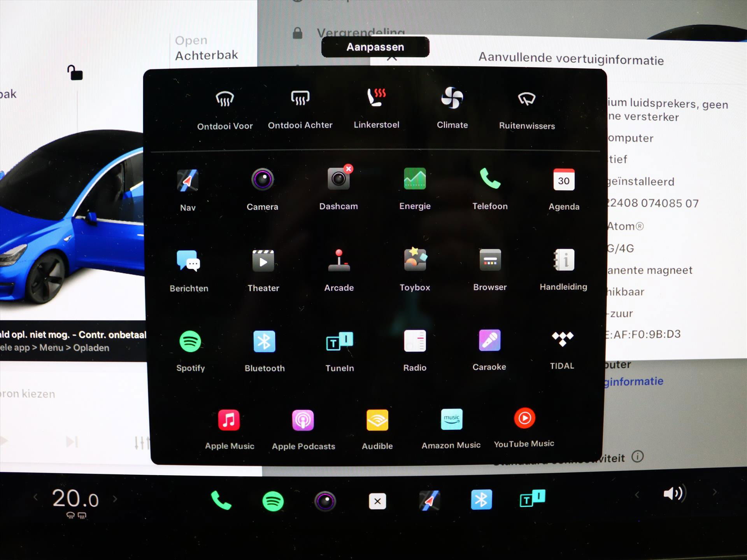The height and width of the screenshot is (560, 747).
Task: Tap the unlock padlock icon
Action: pyautogui.click(x=75, y=72)
